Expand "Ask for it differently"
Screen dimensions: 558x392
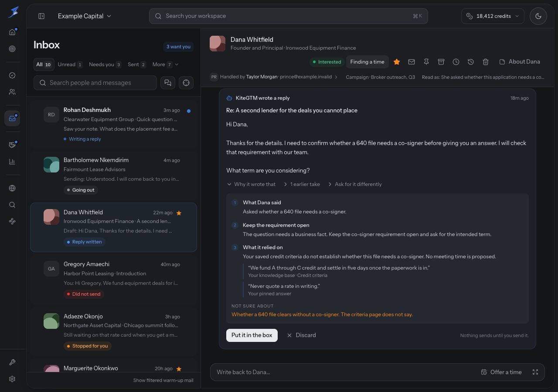[355, 184]
